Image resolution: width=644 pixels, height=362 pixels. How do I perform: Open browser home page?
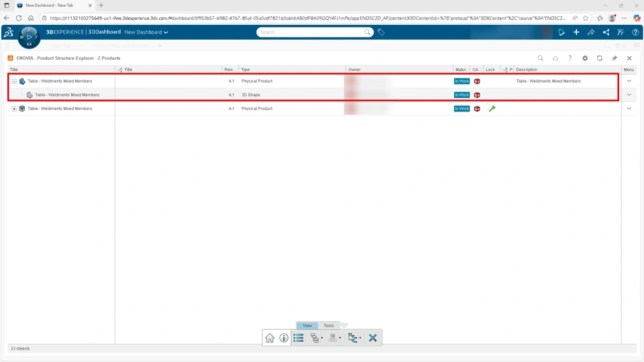tap(31, 18)
